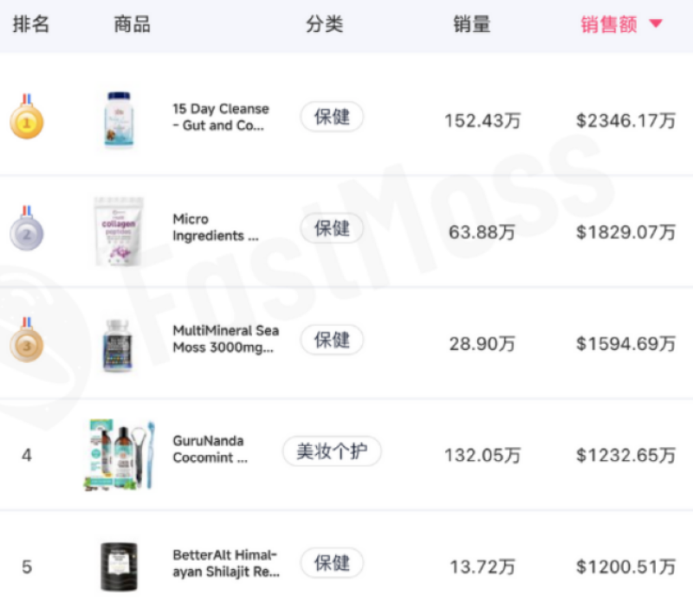This screenshot has height=616, width=693.
Task: Open the 15 Day Cleanse product thumbnail
Action: pos(118,120)
